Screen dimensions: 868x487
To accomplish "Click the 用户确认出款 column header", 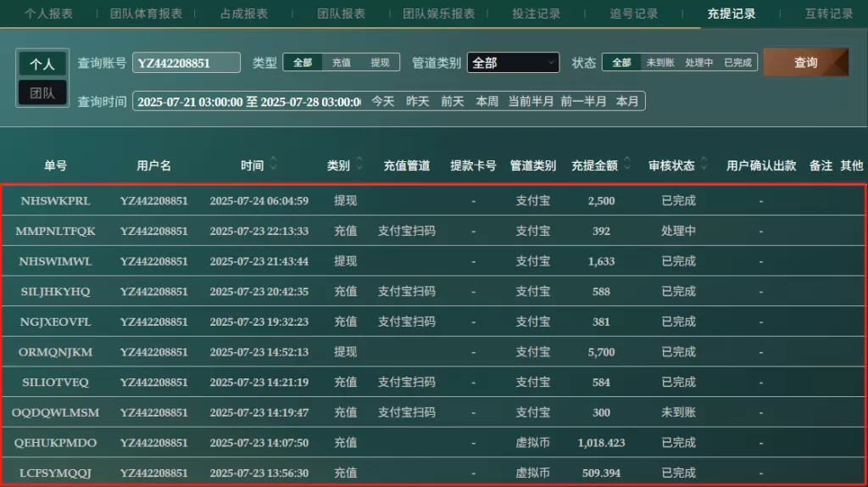I will pyautogui.click(x=761, y=165).
